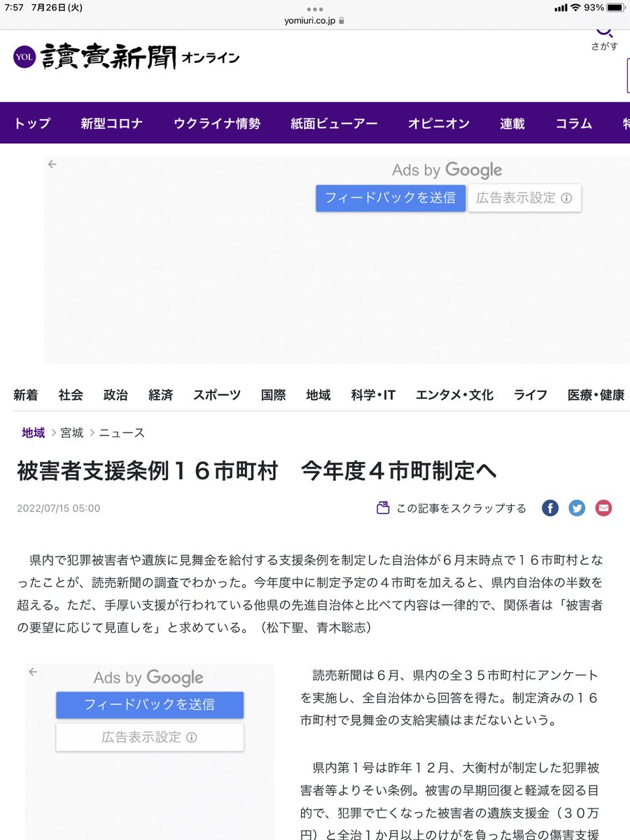Click the back arrow on the in-article ad
Image resolution: width=630 pixels, height=840 pixels.
coord(33,672)
